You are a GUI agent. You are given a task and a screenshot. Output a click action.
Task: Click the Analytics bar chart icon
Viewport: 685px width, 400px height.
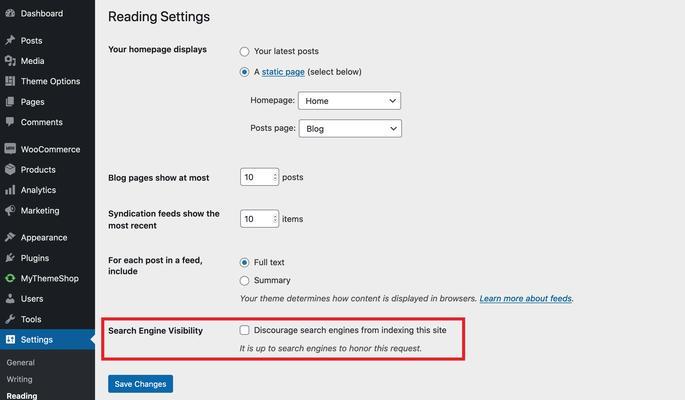coord(10,190)
